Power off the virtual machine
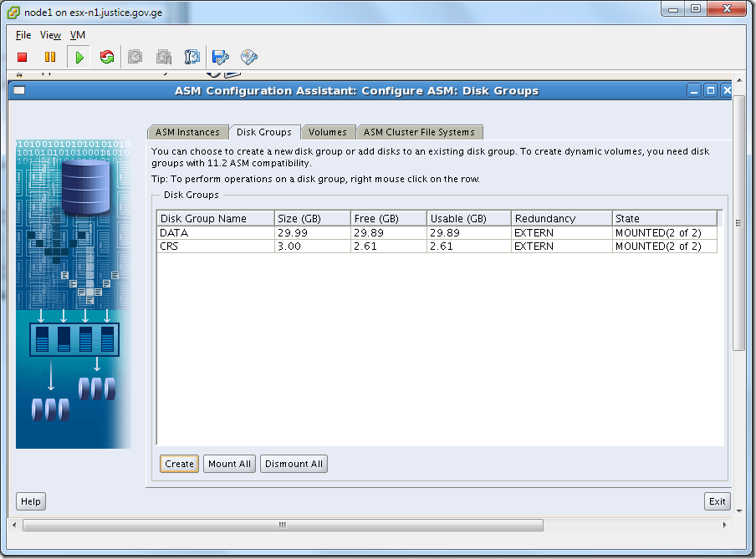The height and width of the screenshot is (559, 756). click(22, 57)
